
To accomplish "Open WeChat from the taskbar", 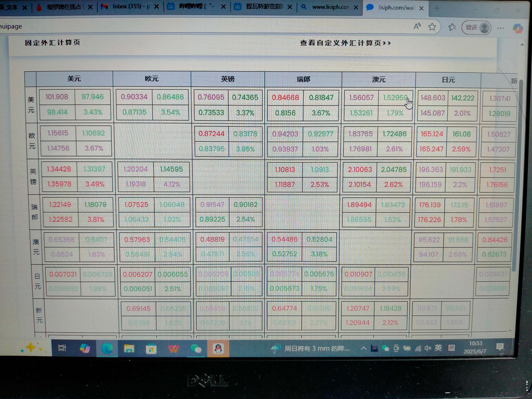I will coord(196,348).
